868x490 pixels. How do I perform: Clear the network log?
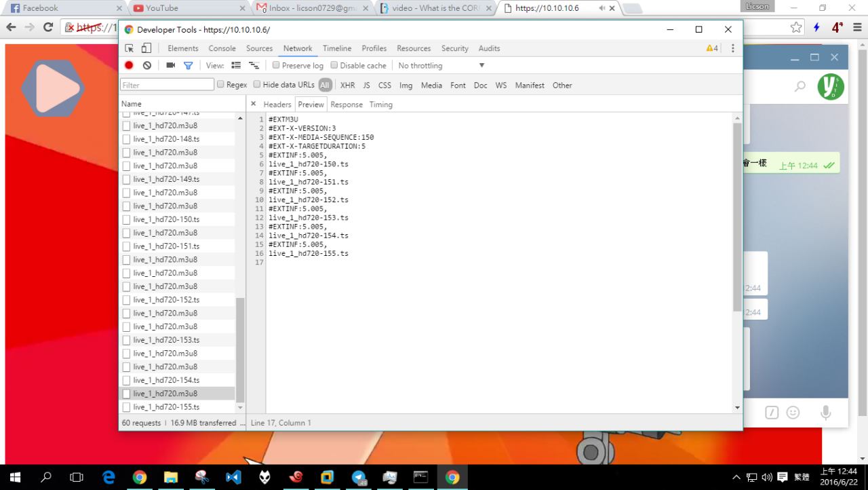(x=147, y=66)
